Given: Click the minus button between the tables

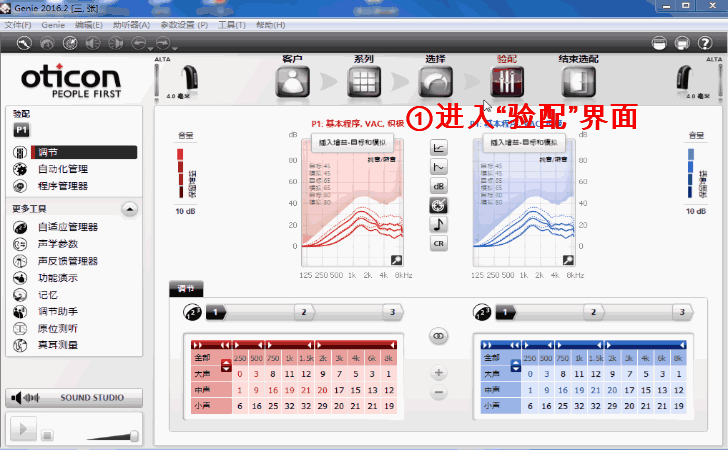Looking at the screenshot, I should coord(439,392).
